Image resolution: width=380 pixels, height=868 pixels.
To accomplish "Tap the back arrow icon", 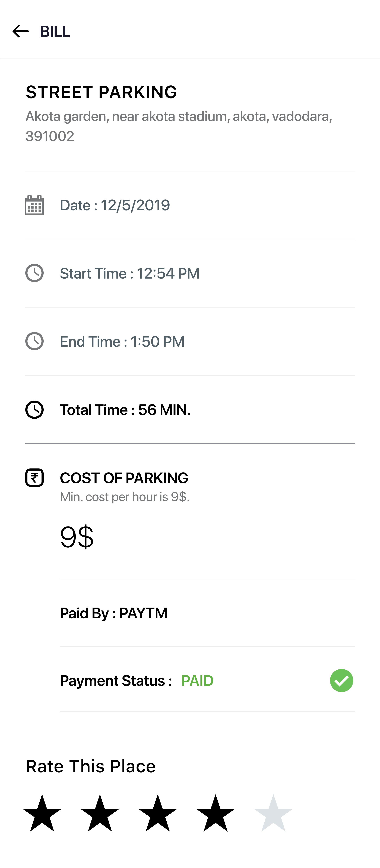I will [21, 31].
